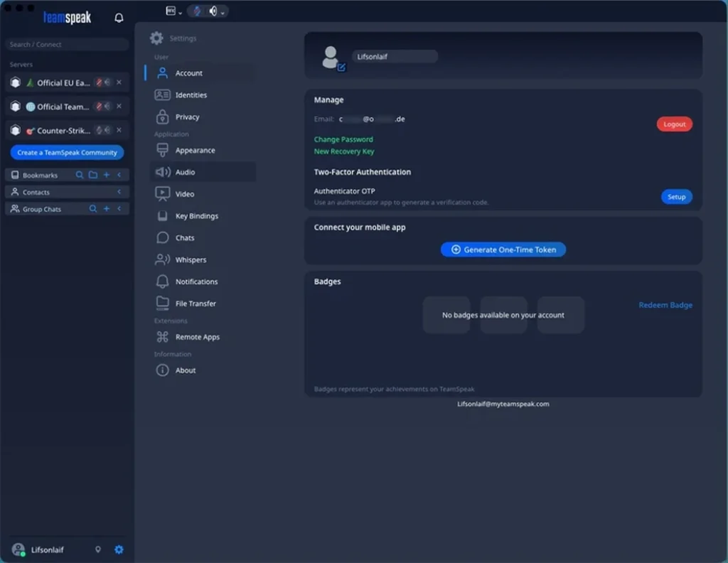728x563 pixels.
Task: Click the New Recovery Key link
Action: coord(343,151)
